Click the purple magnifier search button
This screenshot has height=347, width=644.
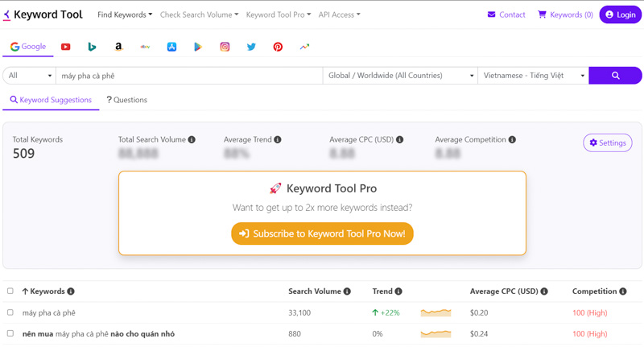(615, 76)
